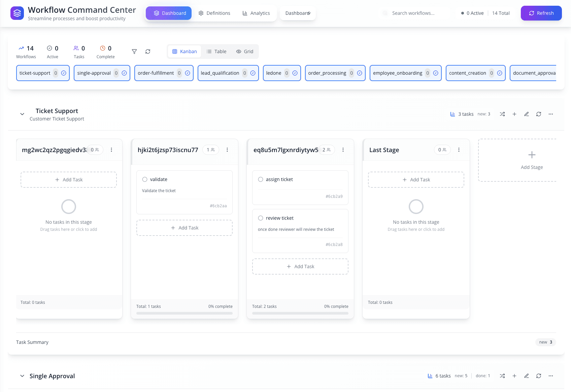Open the Definitions navigation item
The height and width of the screenshot is (392, 571).
point(214,13)
